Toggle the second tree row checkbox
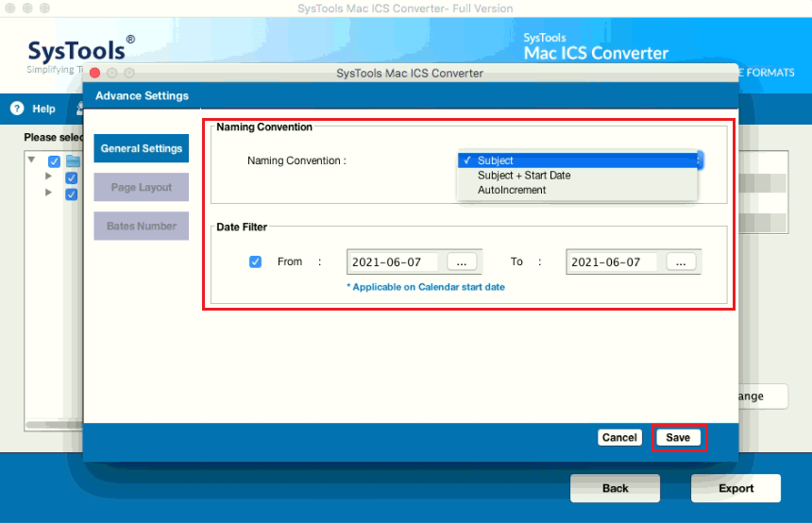 click(x=72, y=178)
